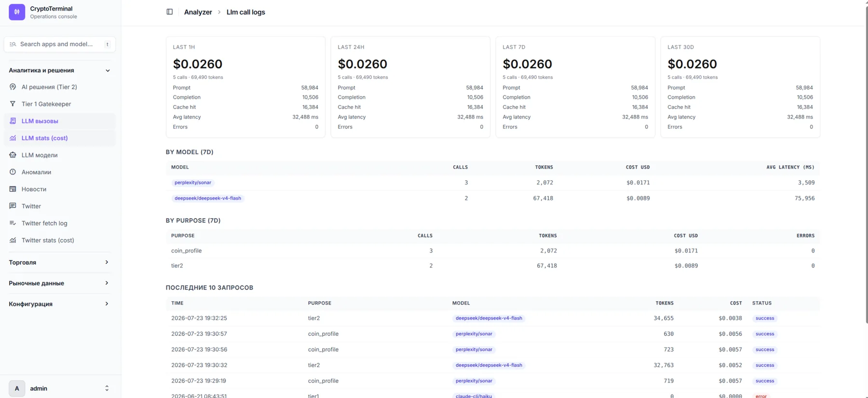Focus the Search apps and models field
This screenshot has height=398, width=868.
(60, 44)
